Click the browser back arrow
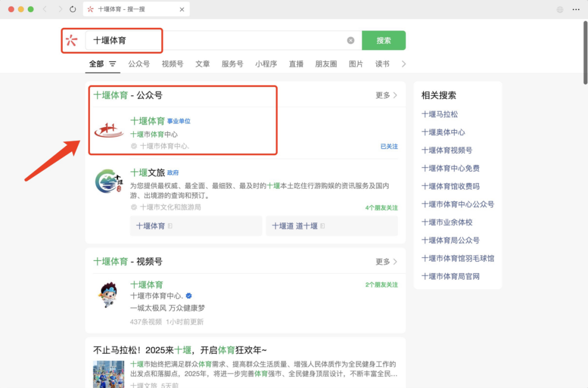The height and width of the screenshot is (388, 588). coord(45,9)
